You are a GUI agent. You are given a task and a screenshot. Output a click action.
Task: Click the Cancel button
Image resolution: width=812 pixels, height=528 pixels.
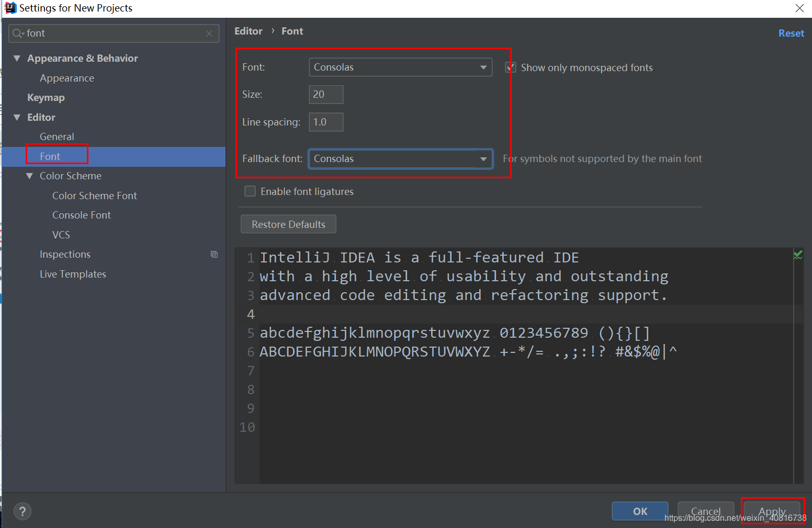tap(706, 511)
